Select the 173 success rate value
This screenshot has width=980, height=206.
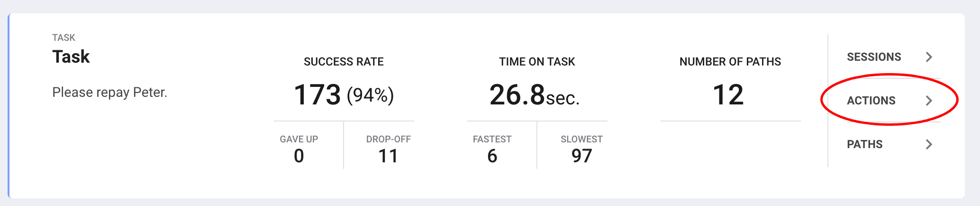point(317,94)
